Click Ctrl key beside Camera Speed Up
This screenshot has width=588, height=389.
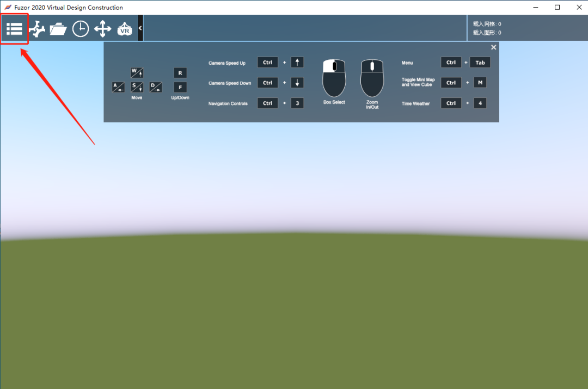pos(267,62)
